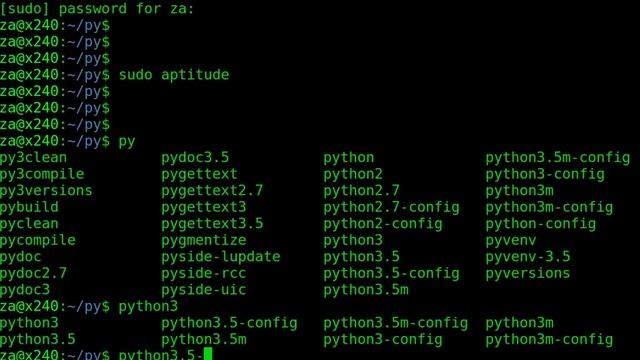Select the python-config entry
Screen dimensions: 640x360
(541, 224)
